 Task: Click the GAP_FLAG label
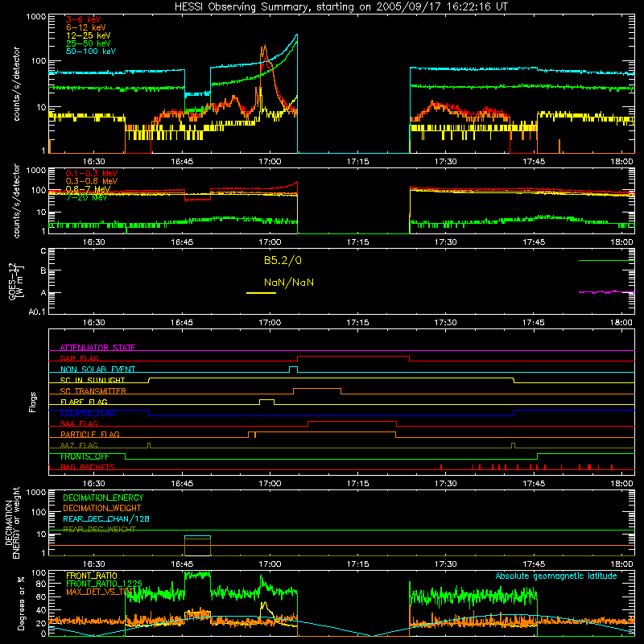(x=79, y=358)
